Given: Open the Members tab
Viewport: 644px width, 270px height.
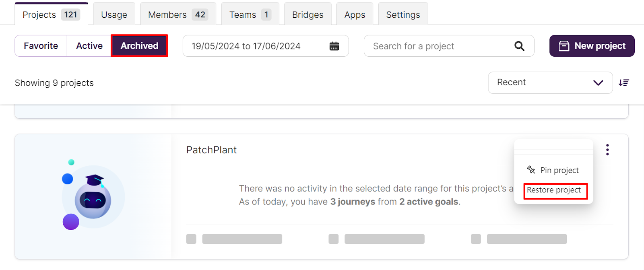Looking at the screenshot, I should click(178, 14).
